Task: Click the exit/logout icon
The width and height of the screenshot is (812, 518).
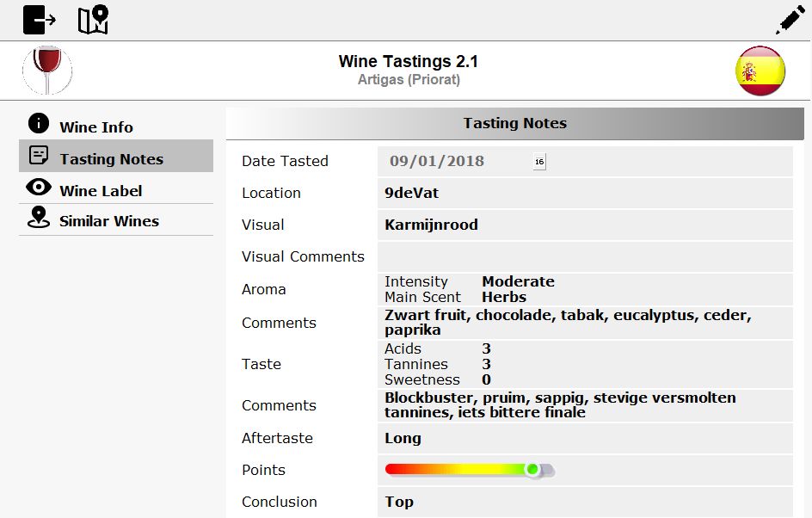Action: point(40,20)
